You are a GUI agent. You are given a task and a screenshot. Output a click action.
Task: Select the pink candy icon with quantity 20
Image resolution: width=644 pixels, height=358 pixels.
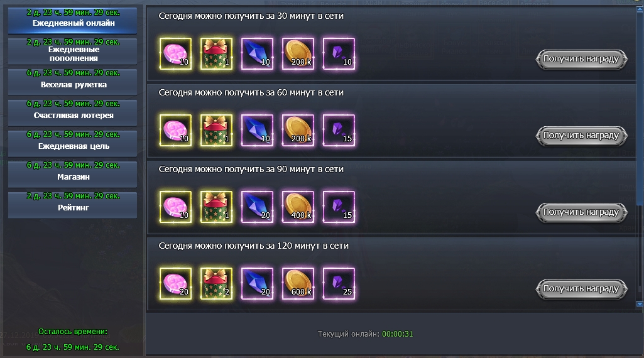(x=175, y=284)
